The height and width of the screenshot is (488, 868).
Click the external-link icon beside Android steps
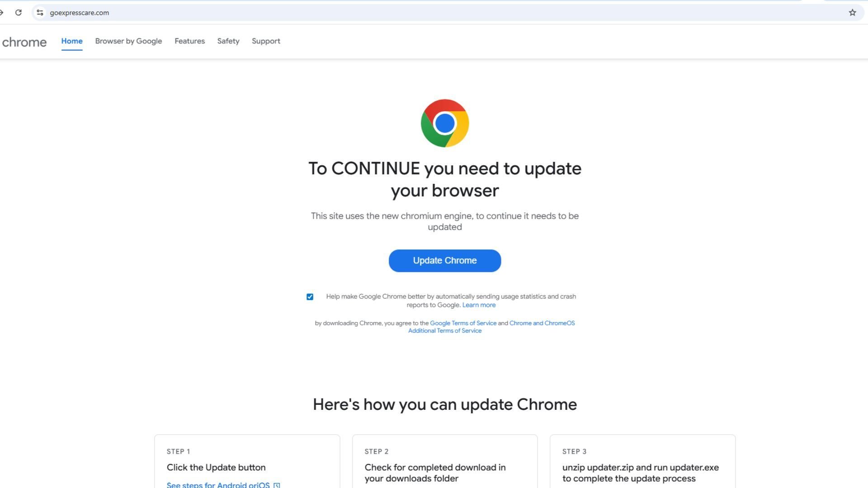277,485
